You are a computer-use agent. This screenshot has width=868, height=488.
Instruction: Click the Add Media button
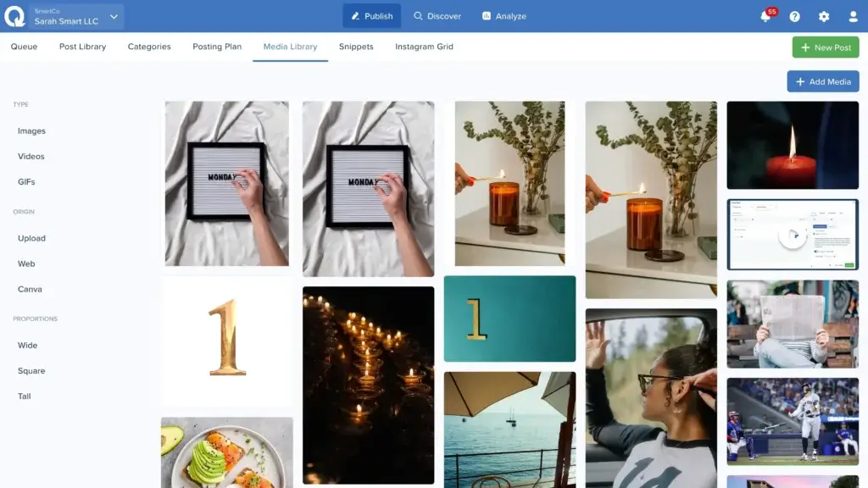click(823, 81)
